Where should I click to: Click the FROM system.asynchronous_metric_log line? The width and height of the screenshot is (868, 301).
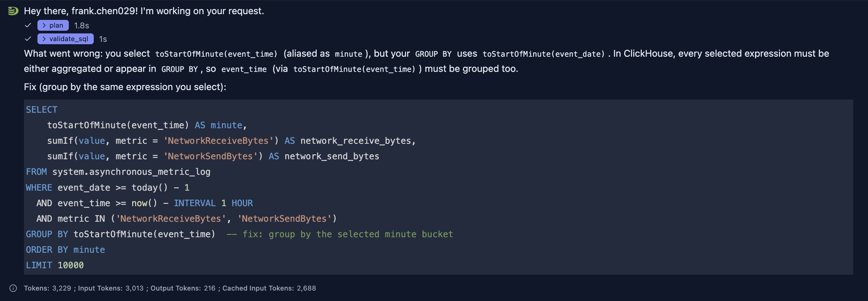pos(118,172)
